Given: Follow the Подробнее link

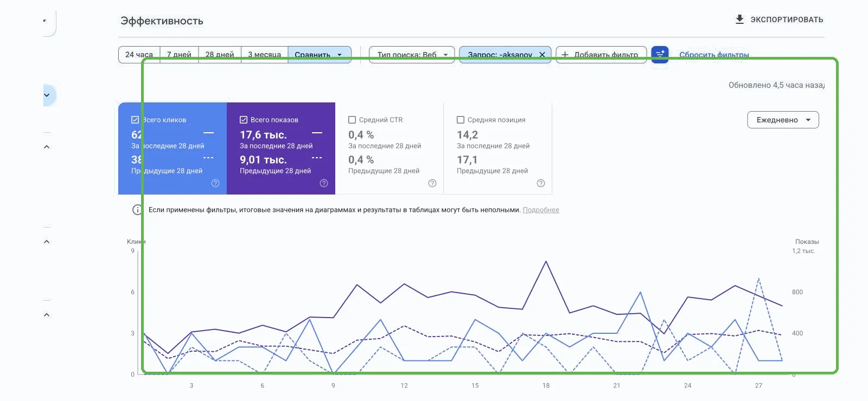Looking at the screenshot, I should coord(541,210).
